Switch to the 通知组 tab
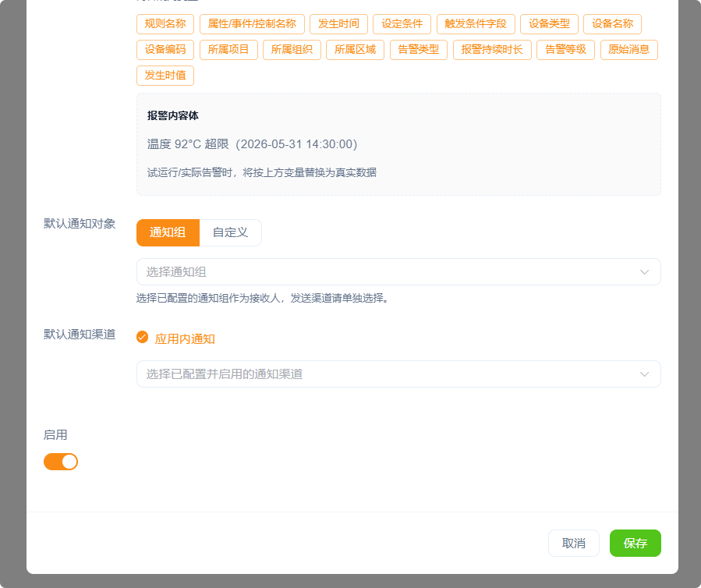 coord(168,232)
